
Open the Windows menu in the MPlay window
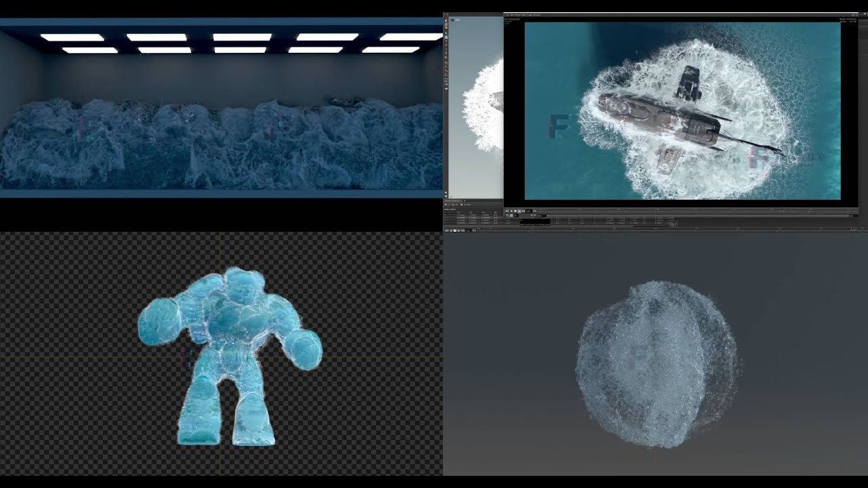pyautogui.click(x=537, y=14)
